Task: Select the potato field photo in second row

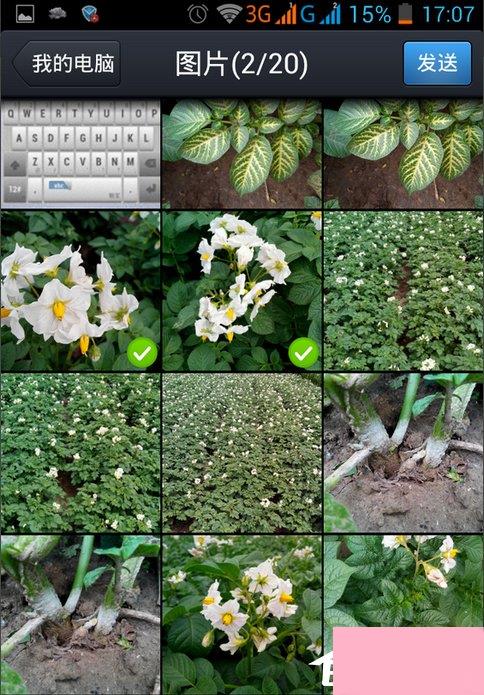Action: click(x=404, y=291)
